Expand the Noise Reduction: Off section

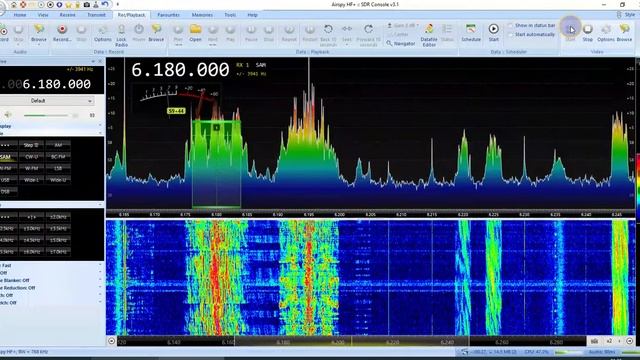pos(100,288)
